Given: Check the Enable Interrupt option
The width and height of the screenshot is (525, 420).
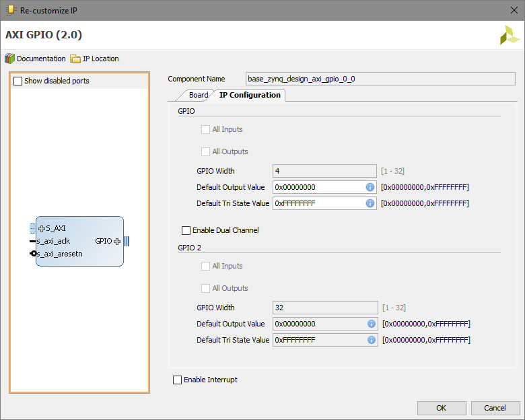Looking at the screenshot, I should pyautogui.click(x=178, y=380).
